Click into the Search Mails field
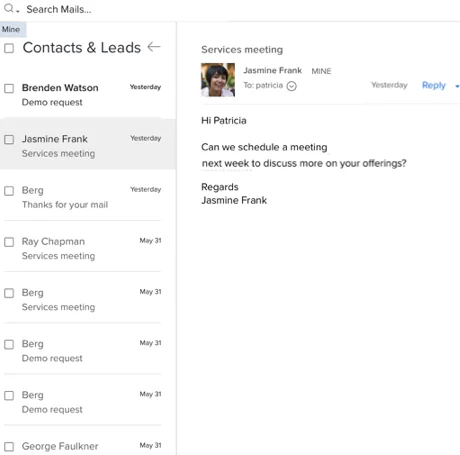This screenshot has height=455, width=460. pos(59,9)
